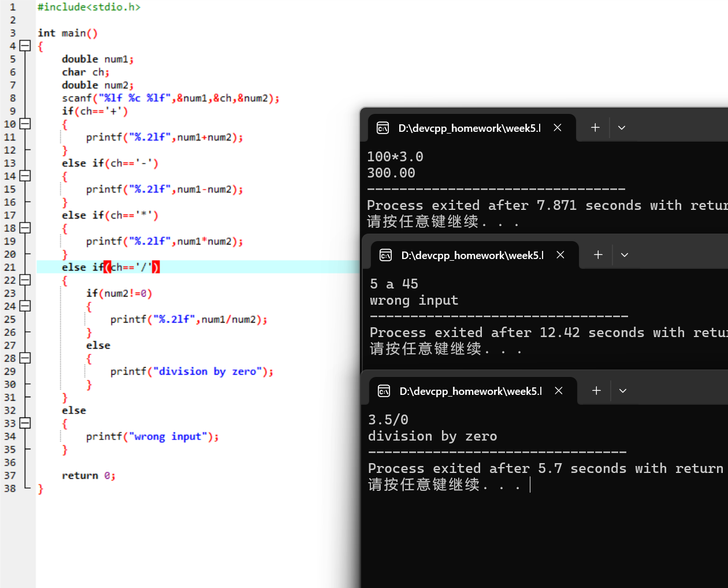Click line number 38 in the gutter

click(x=10, y=488)
